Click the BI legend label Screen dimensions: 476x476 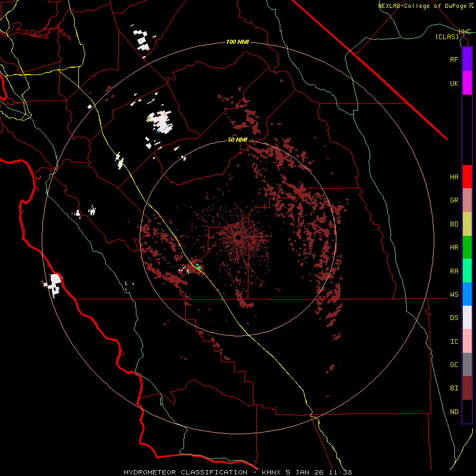[x=454, y=388]
